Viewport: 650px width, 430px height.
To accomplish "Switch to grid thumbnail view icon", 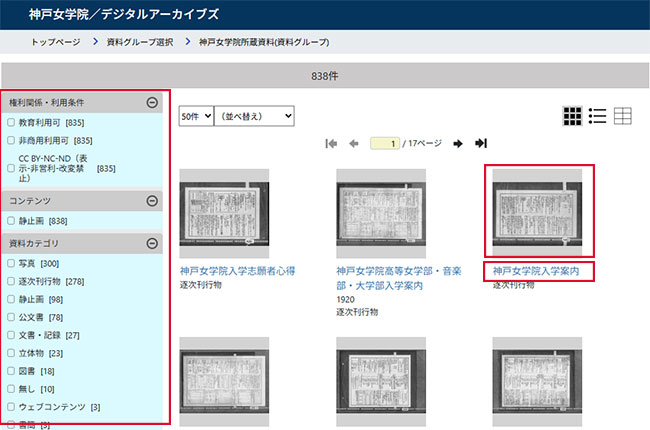I will [572, 116].
